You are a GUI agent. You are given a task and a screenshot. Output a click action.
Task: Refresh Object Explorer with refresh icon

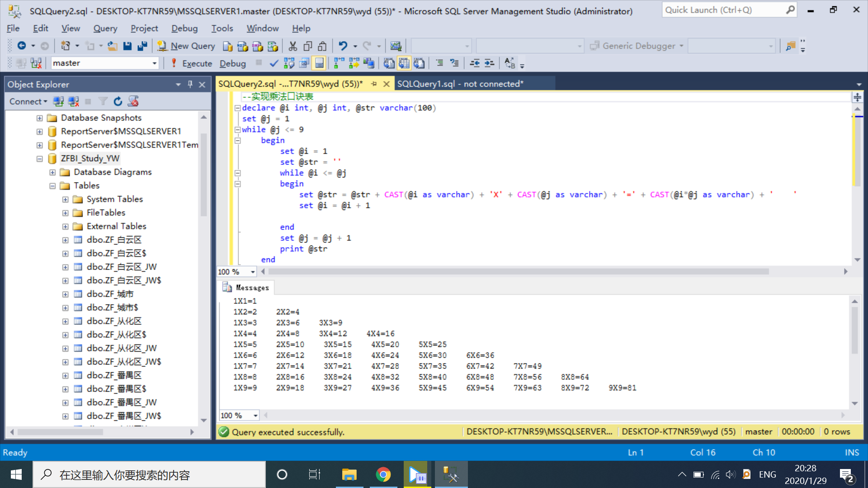(x=118, y=101)
